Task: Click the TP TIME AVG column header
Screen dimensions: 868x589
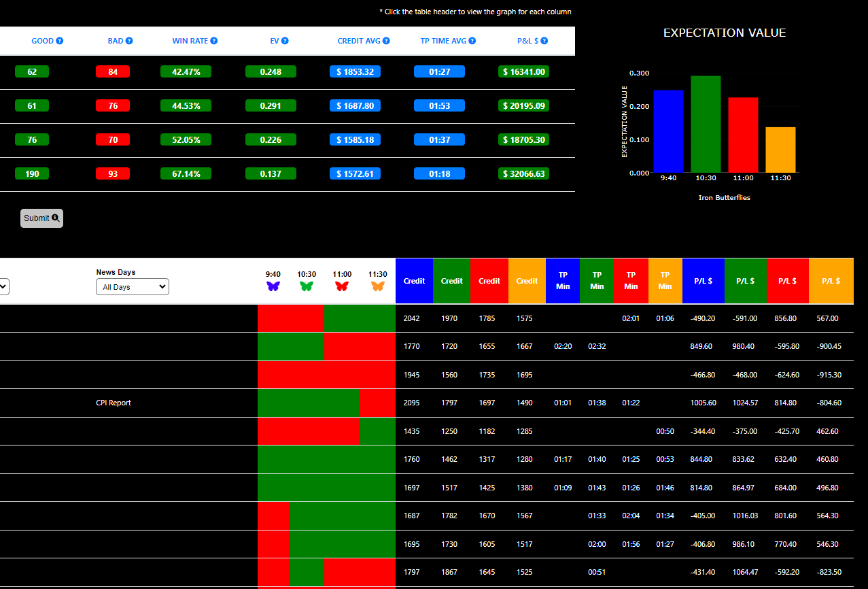Action: click(443, 41)
